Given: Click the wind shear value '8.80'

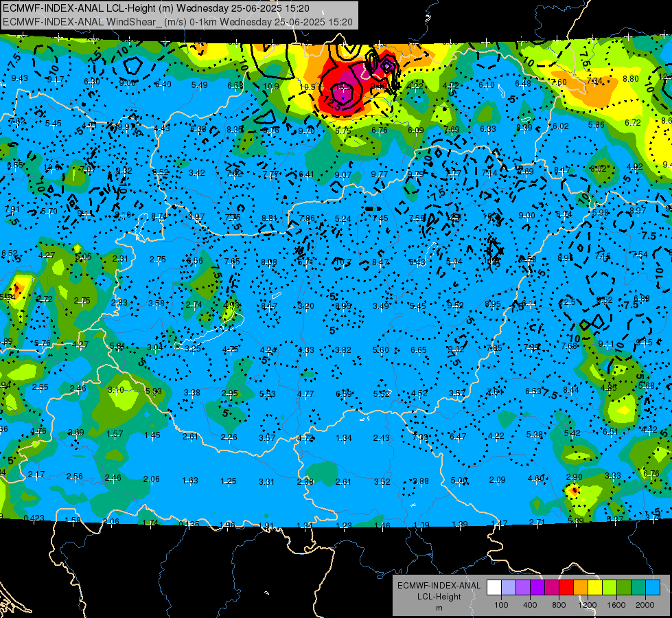Looking at the screenshot, I should coord(631,79).
